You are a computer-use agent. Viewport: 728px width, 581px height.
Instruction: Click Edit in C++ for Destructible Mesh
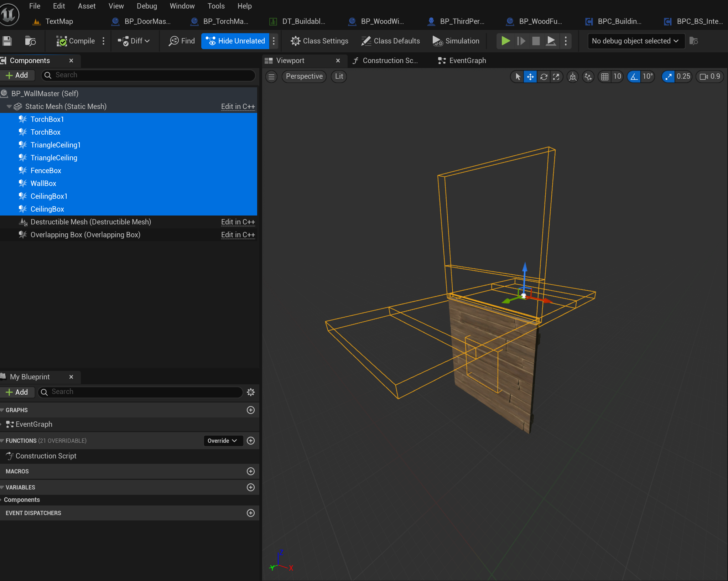pyautogui.click(x=238, y=222)
